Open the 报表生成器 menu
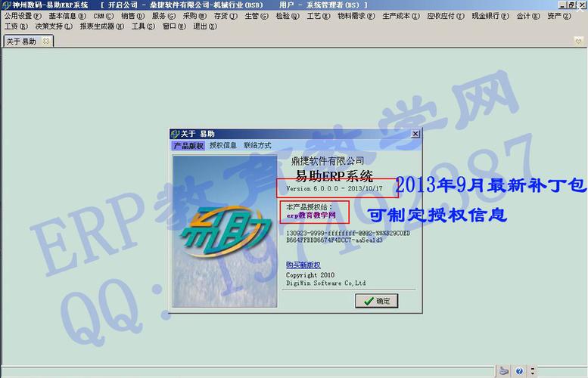This screenshot has width=588, height=378. click(x=101, y=26)
